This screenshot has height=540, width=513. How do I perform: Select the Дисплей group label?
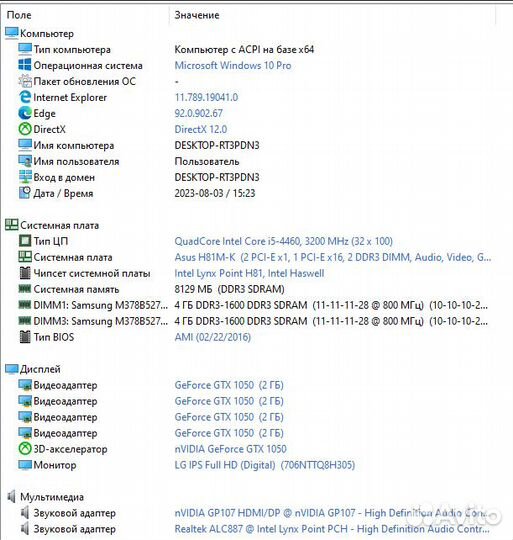(x=40, y=369)
